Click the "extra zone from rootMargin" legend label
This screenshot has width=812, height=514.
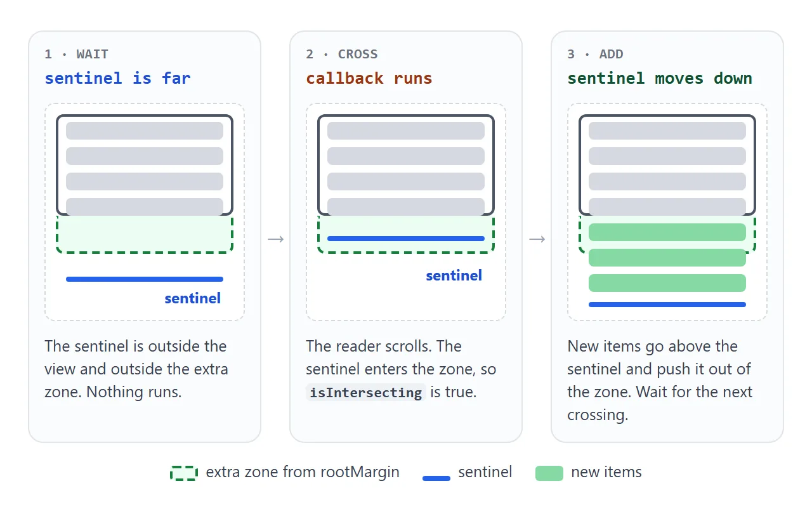303,472
